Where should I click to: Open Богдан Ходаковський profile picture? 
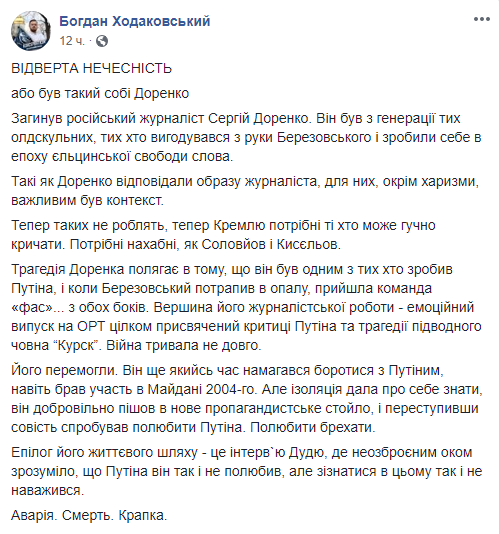click(x=31, y=31)
